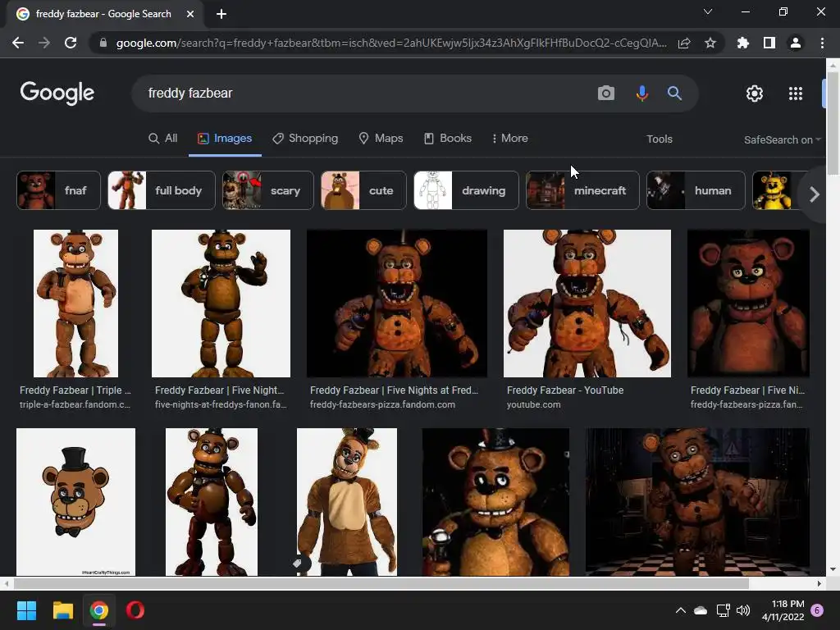The height and width of the screenshot is (630, 840).
Task: Click the scroll down arrow
Action: coord(833,569)
